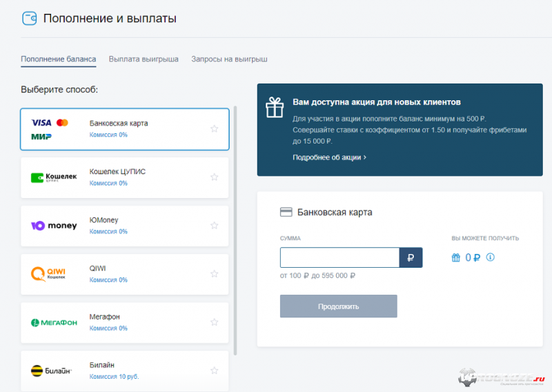Select the Пополнение баланса tab
The image size is (552, 392).
tap(59, 59)
